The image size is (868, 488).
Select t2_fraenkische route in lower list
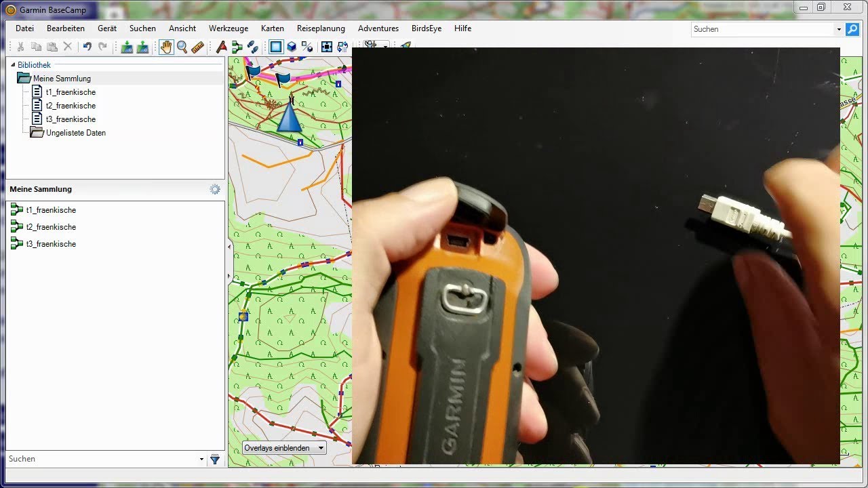tap(43, 227)
